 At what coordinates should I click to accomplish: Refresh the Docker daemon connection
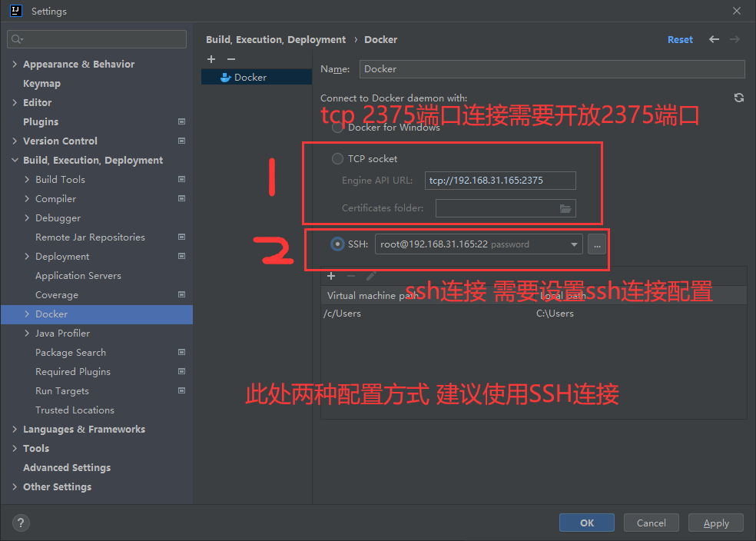click(738, 98)
